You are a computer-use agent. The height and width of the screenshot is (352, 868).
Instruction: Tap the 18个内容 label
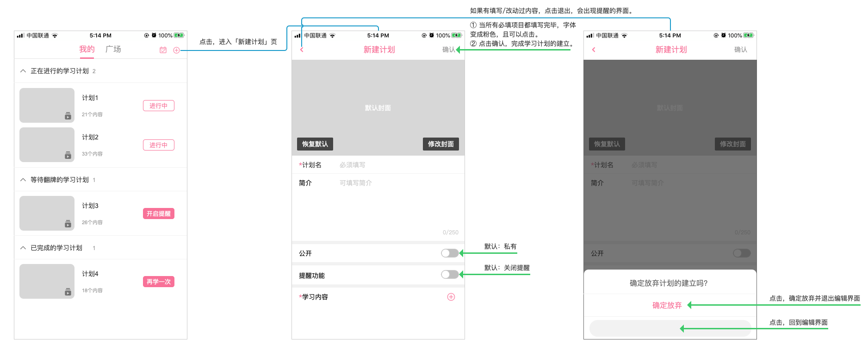[92, 290]
